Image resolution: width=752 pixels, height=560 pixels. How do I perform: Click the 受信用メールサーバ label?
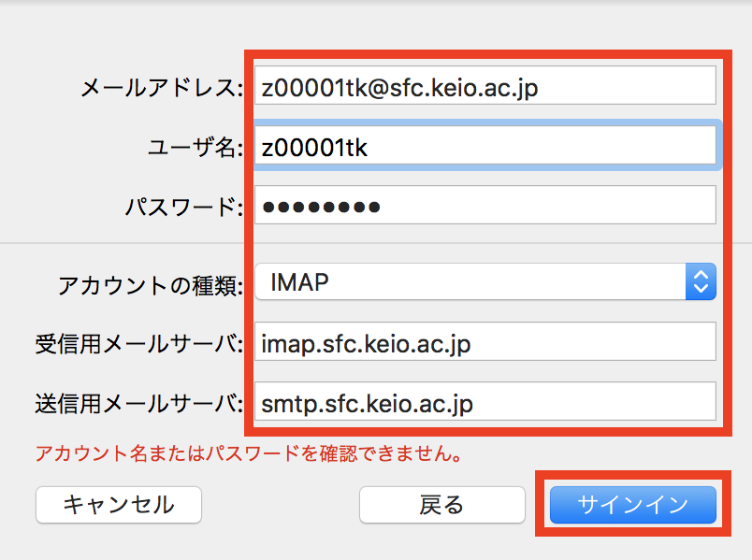coord(137,344)
